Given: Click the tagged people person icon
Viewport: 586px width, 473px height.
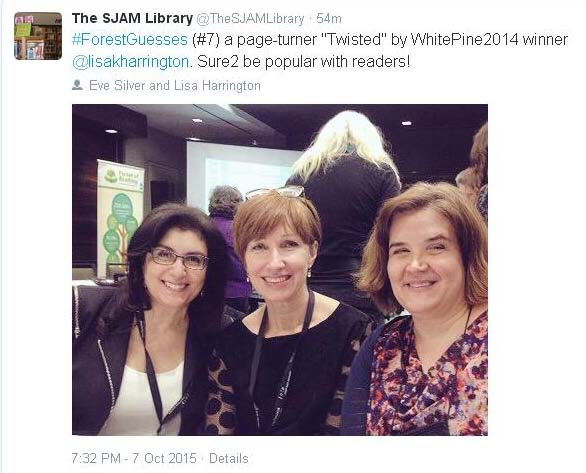Looking at the screenshot, I should [77, 85].
